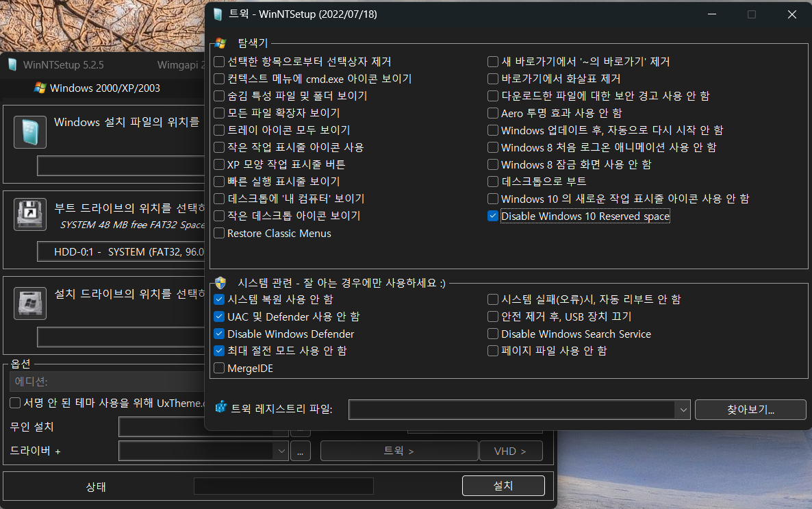Check Windows 10 새로운 작업 표시줄 아이콘 사용 안 함
812x509 pixels.
(x=493, y=199)
